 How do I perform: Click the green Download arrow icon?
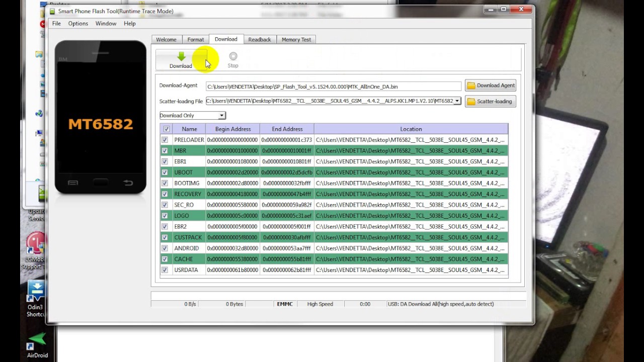click(x=181, y=56)
